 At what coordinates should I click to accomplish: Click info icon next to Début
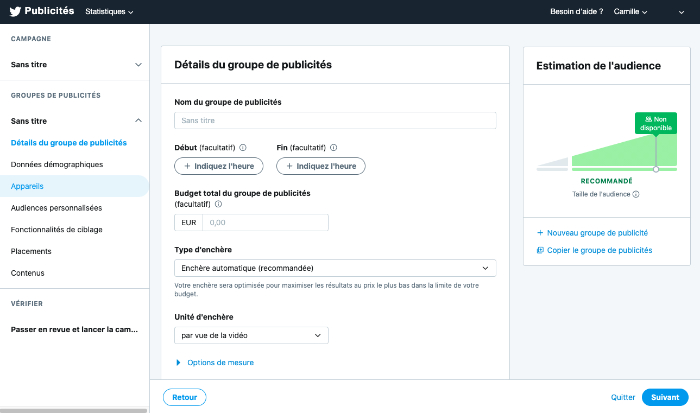[x=243, y=147]
